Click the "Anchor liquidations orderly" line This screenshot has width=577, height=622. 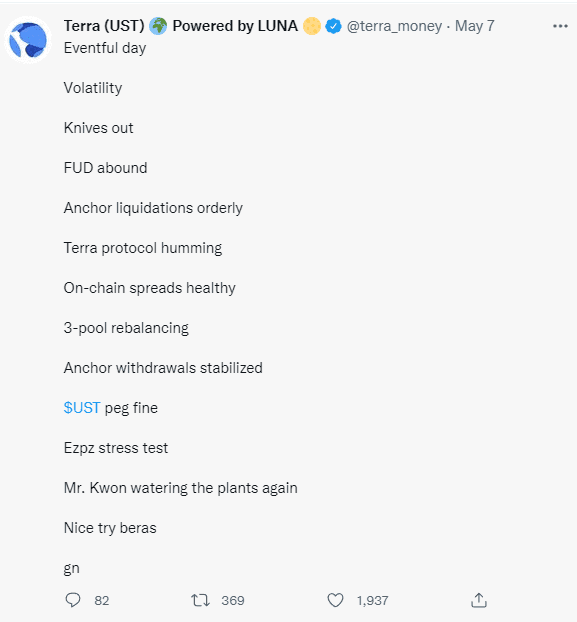tap(153, 208)
